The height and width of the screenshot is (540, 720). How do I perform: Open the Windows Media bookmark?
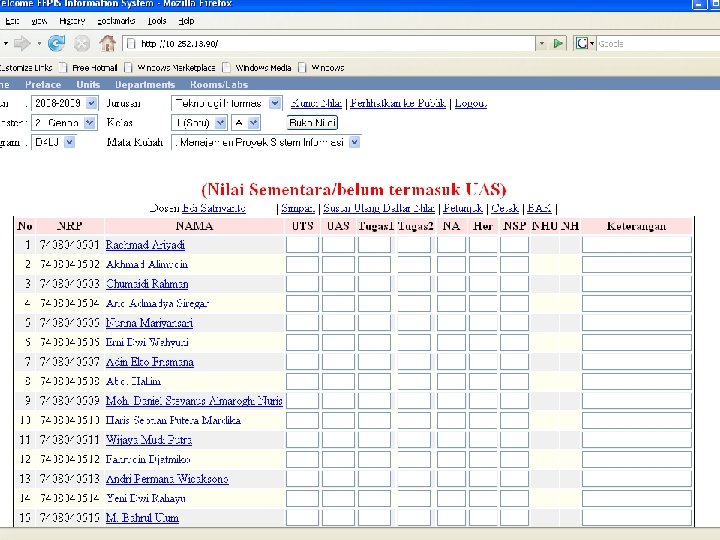pos(258,68)
